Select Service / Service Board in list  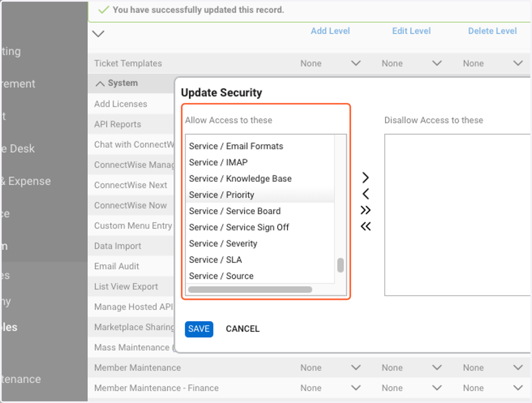click(x=260, y=211)
